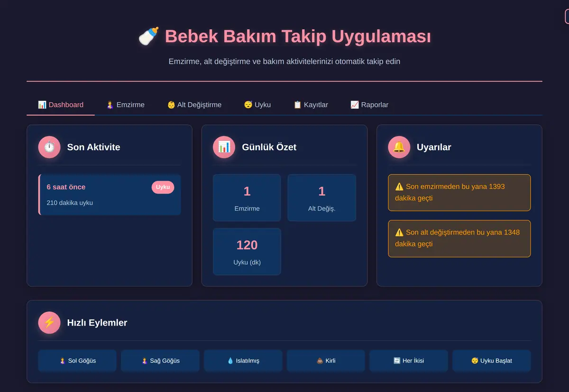Start Sağ Göğüs breastfeeding
This screenshot has width=569, height=392.
[x=160, y=361]
